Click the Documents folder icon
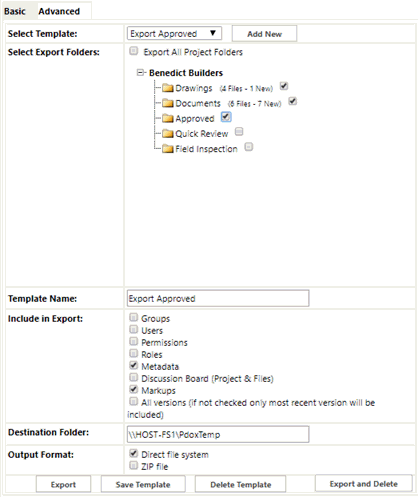The width and height of the screenshot is (418, 497). click(x=168, y=103)
